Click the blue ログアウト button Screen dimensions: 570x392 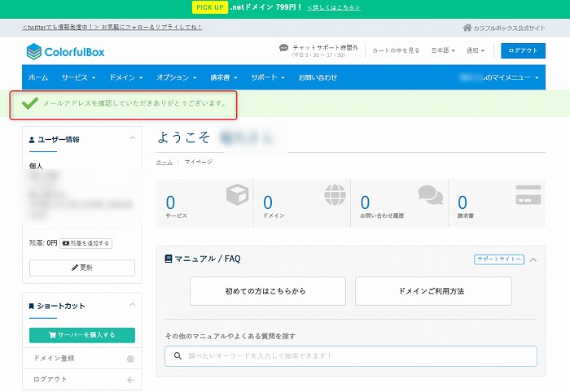[x=523, y=50]
